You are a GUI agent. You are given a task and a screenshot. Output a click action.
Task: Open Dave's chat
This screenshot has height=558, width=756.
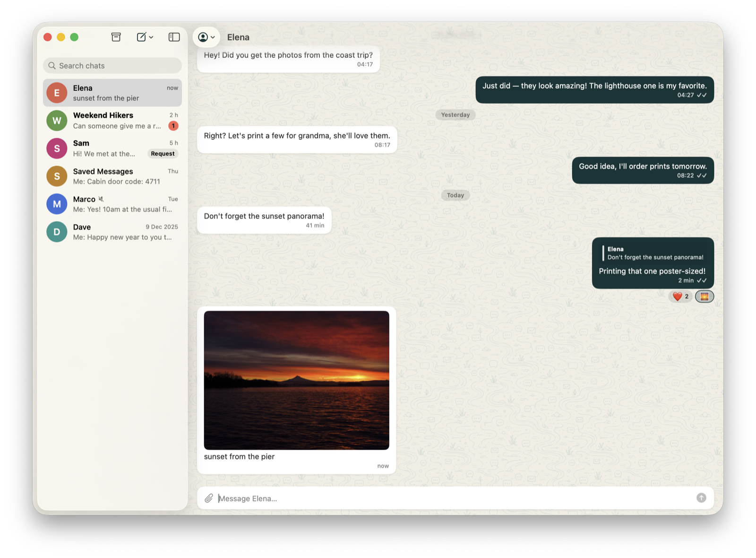pos(112,232)
